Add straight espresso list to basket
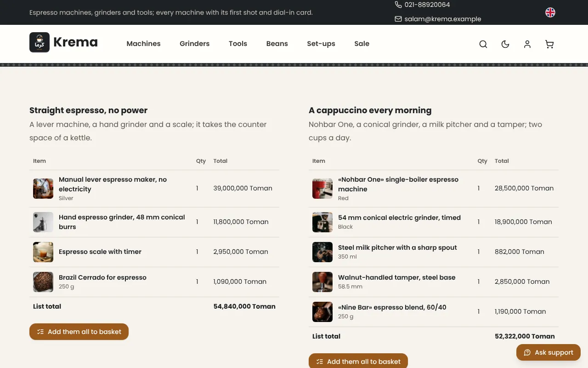The image size is (588, 368). (x=79, y=332)
